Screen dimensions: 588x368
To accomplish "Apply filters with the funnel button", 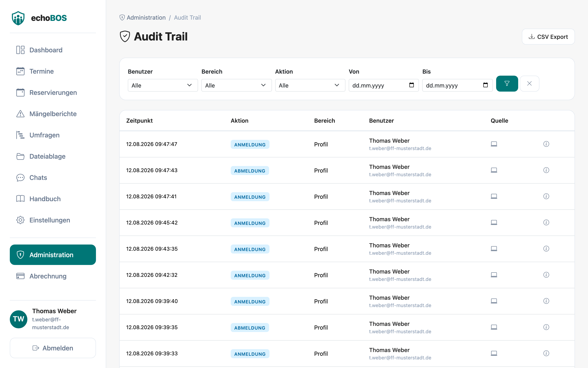I will point(507,83).
